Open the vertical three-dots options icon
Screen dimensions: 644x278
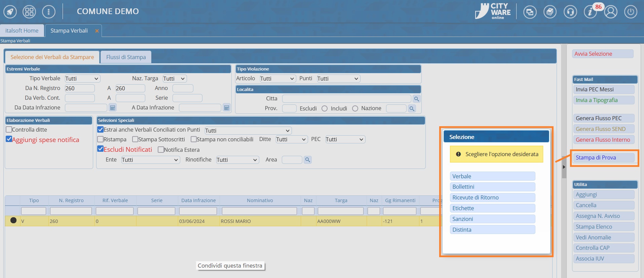tap(49, 12)
